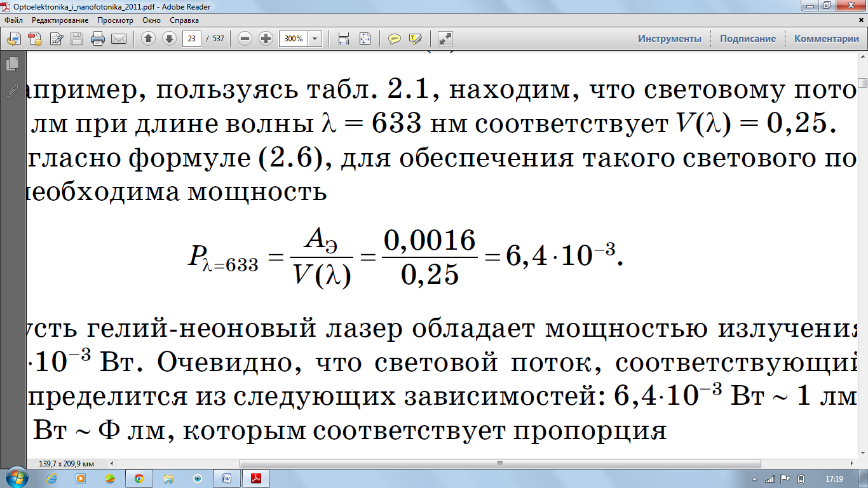Click the sign and edit document icon

tap(56, 39)
